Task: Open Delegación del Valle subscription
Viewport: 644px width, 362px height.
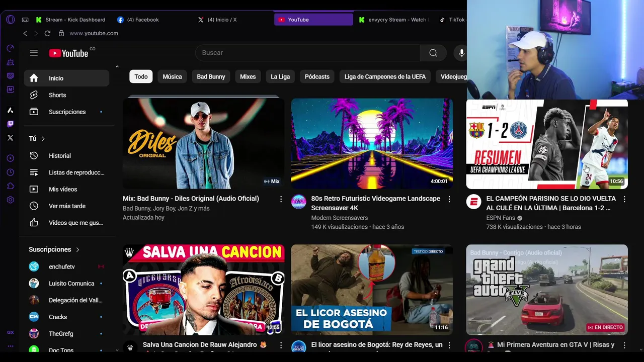Action: click(x=66, y=300)
